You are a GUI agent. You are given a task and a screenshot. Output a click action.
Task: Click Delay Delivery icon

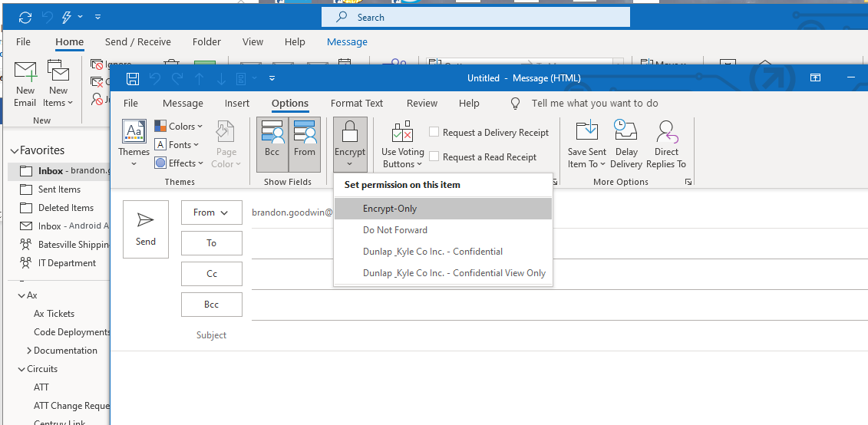(626, 144)
